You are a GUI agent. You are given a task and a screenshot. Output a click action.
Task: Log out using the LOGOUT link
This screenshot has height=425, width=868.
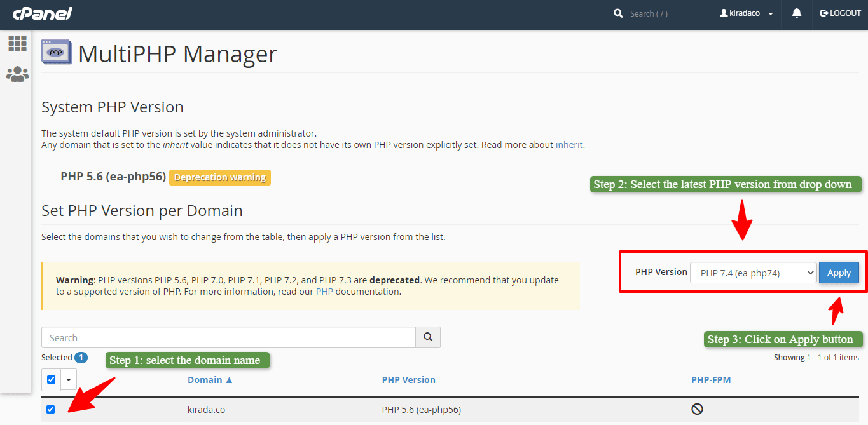(840, 13)
